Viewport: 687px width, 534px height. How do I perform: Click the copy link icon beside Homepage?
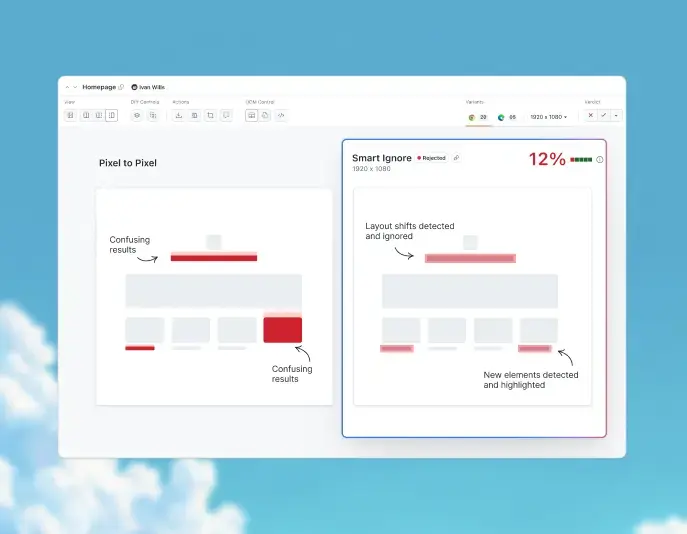tap(121, 87)
